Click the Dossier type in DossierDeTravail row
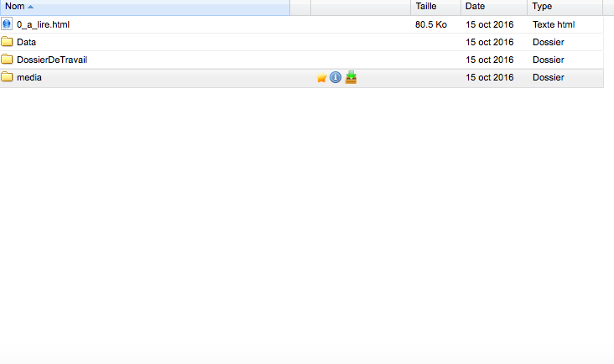The height and width of the screenshot is (364, 614). [549, 60]
